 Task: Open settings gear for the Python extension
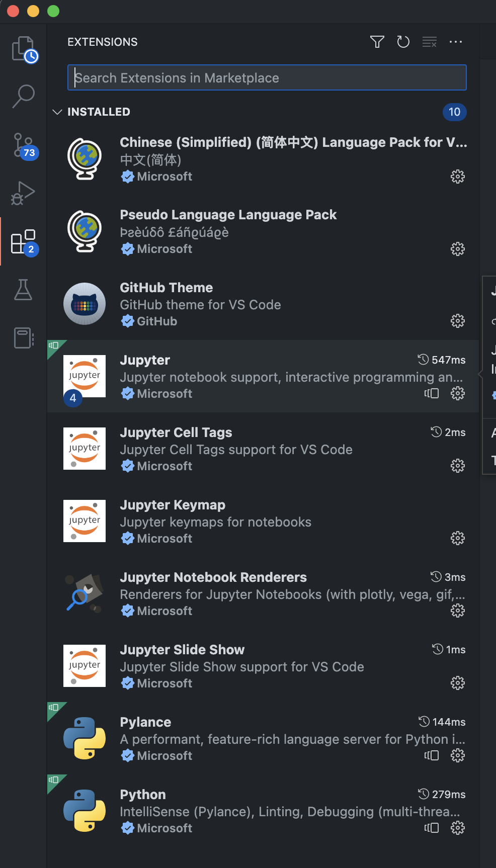(457, 827)
